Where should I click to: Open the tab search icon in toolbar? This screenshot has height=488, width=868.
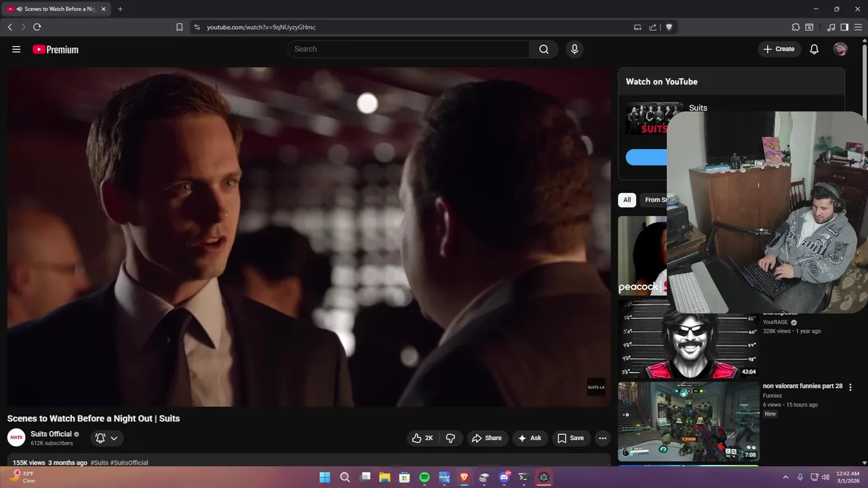(x=809, y=27)
